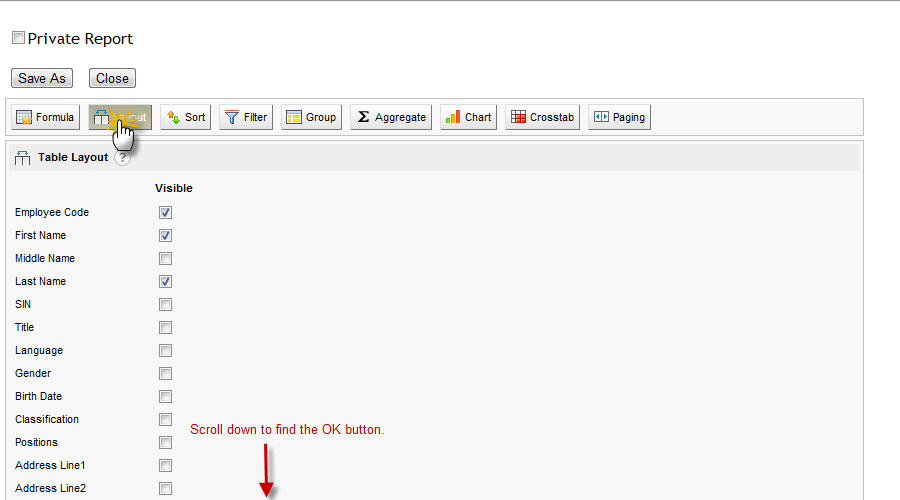Image resolution: width=900 pixels, height=500 pixels.
Task: Enable Gender column visibility
Action: coord(165,373)
